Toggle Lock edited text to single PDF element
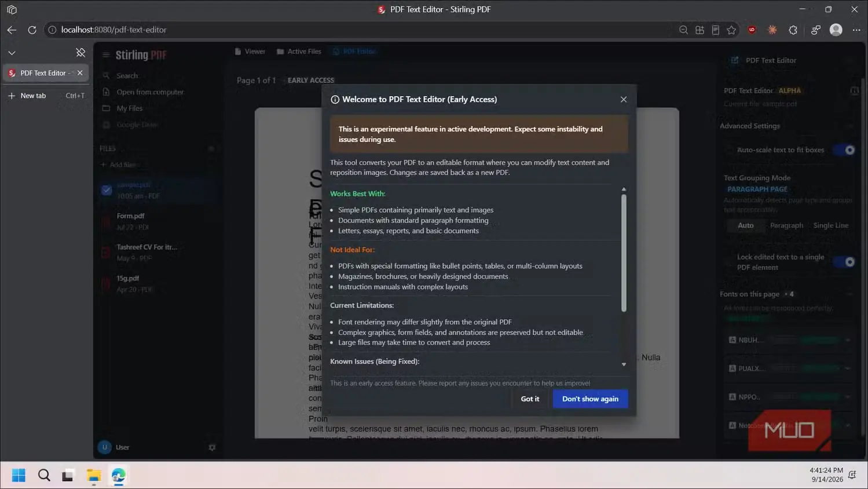Image resolution: width=868 pixels, height=489 pixels. click(844, 262)
